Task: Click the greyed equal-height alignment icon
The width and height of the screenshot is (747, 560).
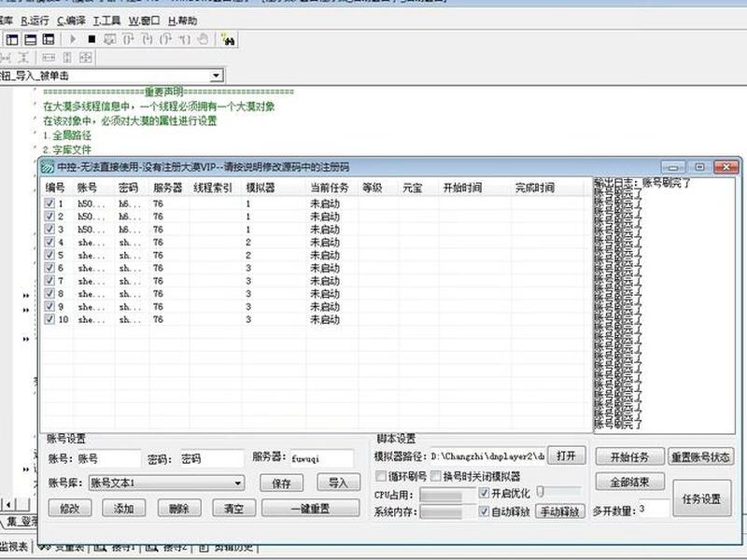Action: pyautogui.click(x=22, y=58)
